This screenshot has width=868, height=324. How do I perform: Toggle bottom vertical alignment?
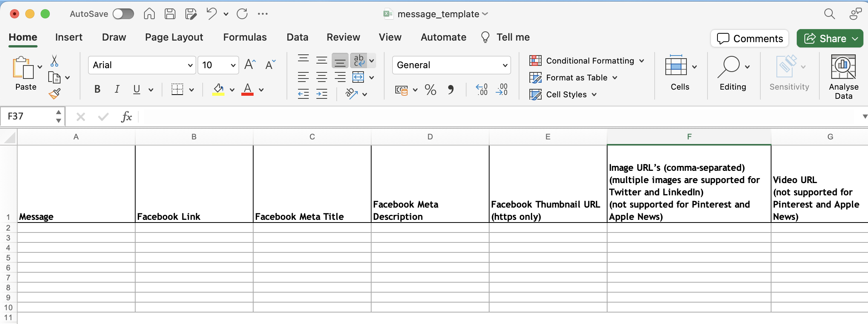click(340, 61)
